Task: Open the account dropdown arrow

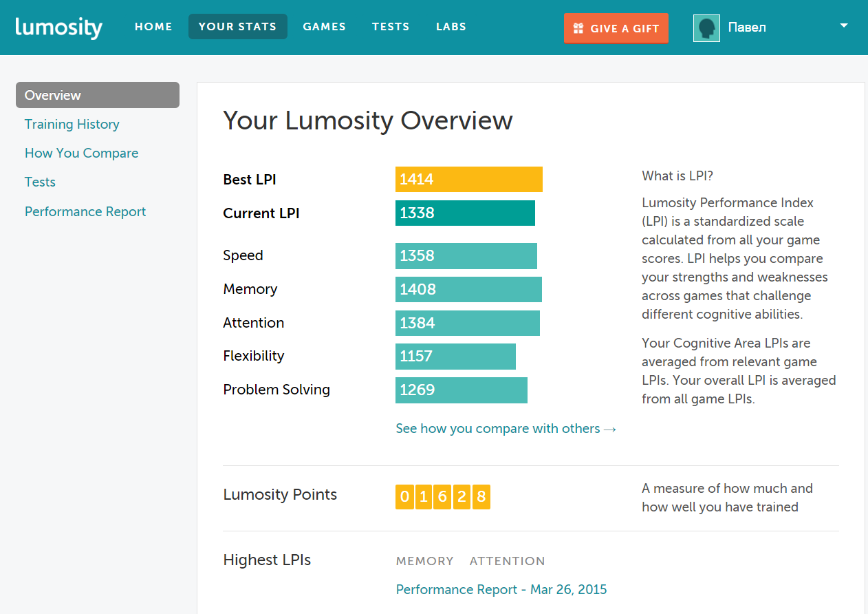Action: [x=844, y=26]
